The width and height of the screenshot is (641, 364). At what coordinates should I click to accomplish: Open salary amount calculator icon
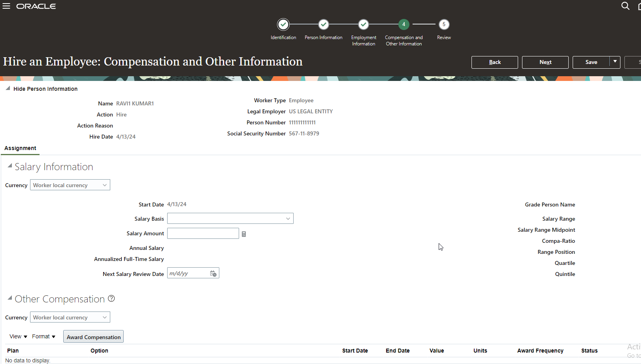pos(244,234)
